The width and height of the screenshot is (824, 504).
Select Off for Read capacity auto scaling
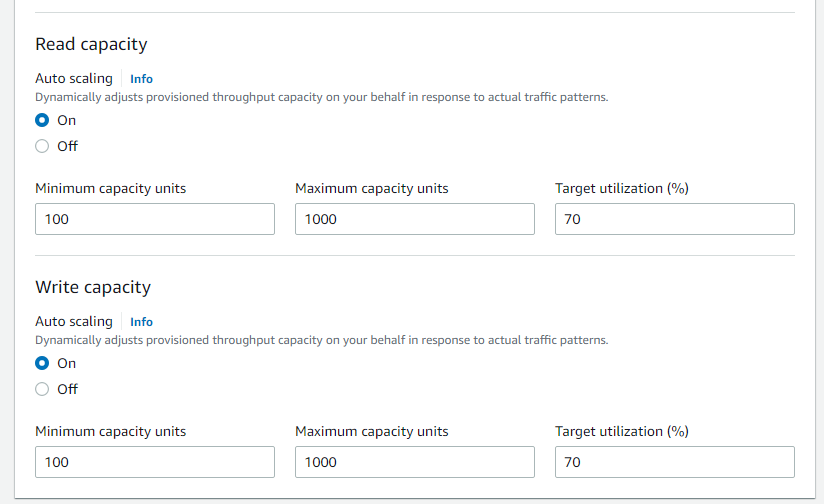coord(42,146)
